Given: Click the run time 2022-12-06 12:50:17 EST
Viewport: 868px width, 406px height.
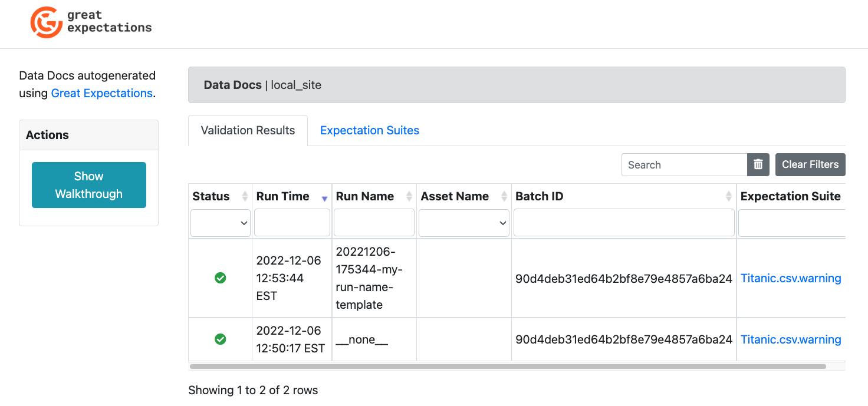Looking at the screenshot, I should pos(291,339).
